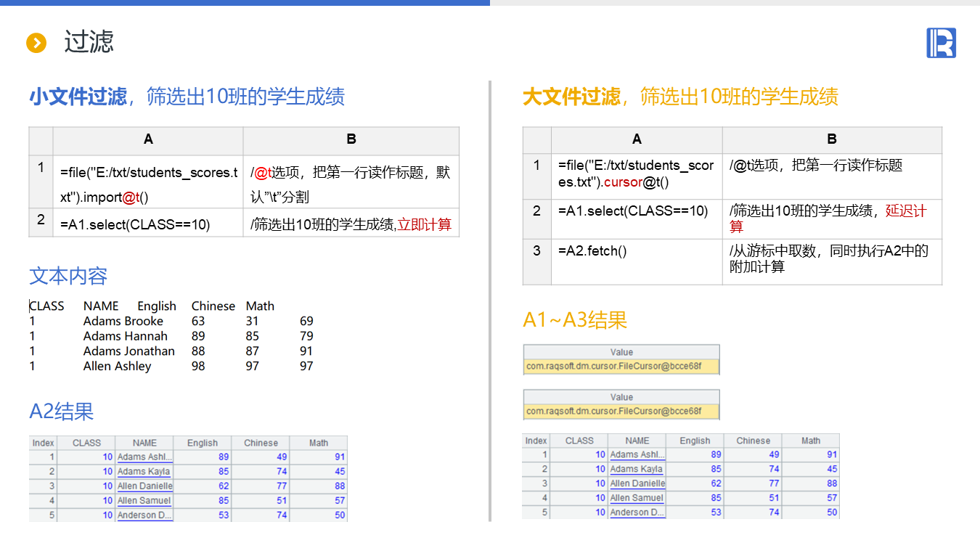Click the blue R logo in top-right corner

point(941,43)
